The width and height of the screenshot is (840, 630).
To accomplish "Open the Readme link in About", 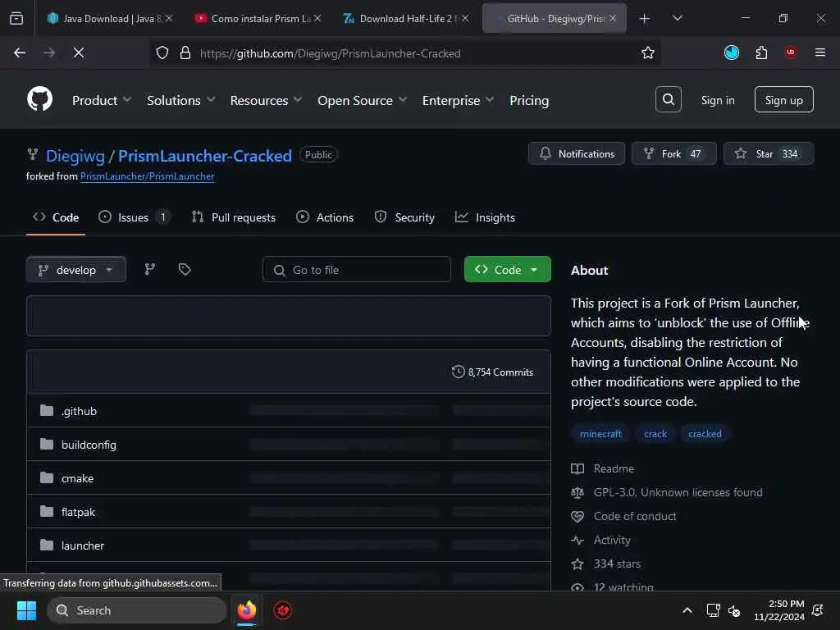I will point(614,468).
